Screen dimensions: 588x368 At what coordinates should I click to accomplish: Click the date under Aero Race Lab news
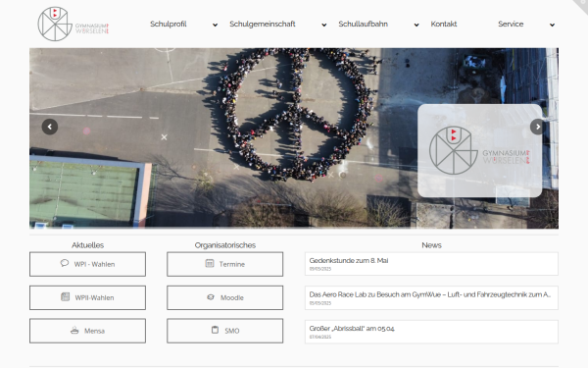coord(320,303)
